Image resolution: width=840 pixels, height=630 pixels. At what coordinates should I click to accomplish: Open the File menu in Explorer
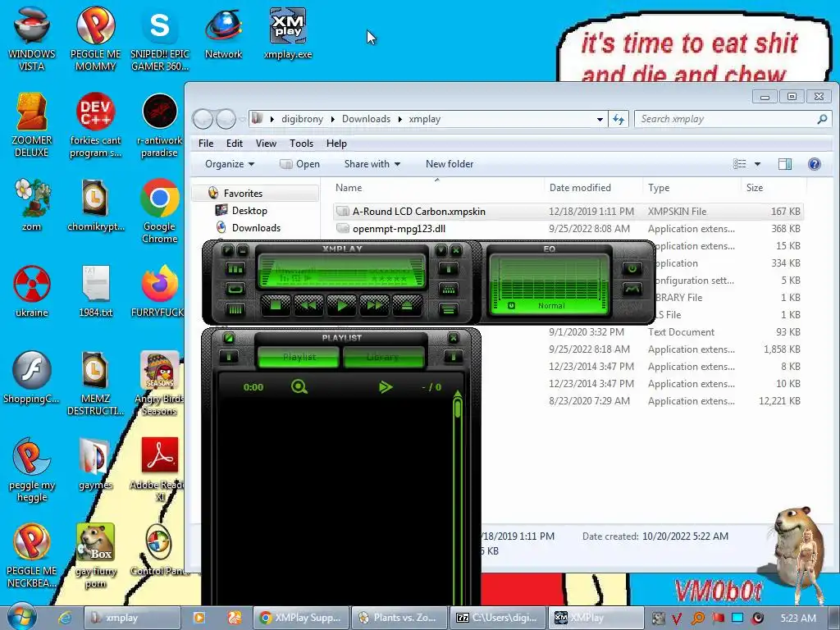pyautogui.click(x=206, y=144)
